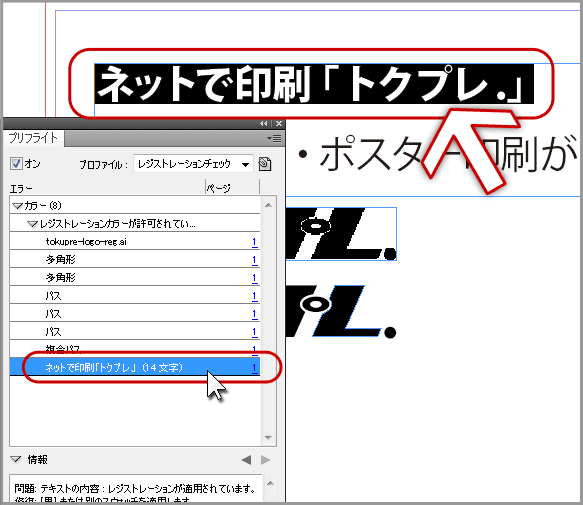Collapse the panel using double-arrow icon
Viewport: 583px width, 505px height.
click(264, 123)
